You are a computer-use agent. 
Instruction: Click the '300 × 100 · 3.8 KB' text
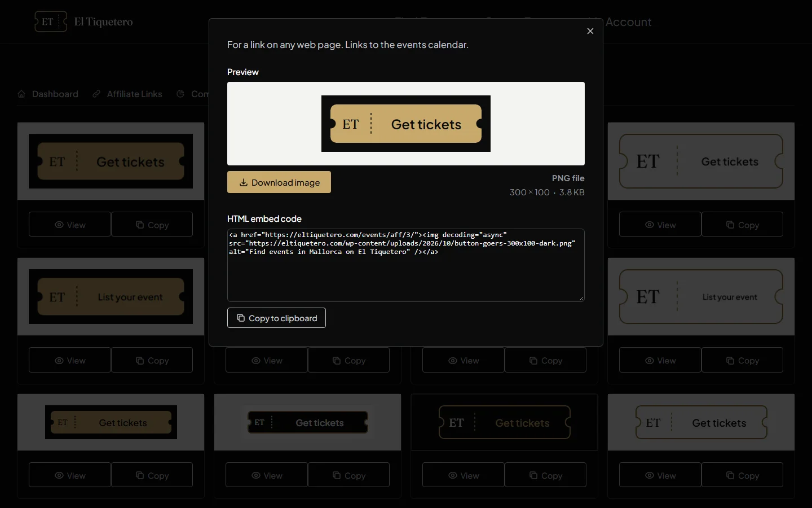coord(547,192)
